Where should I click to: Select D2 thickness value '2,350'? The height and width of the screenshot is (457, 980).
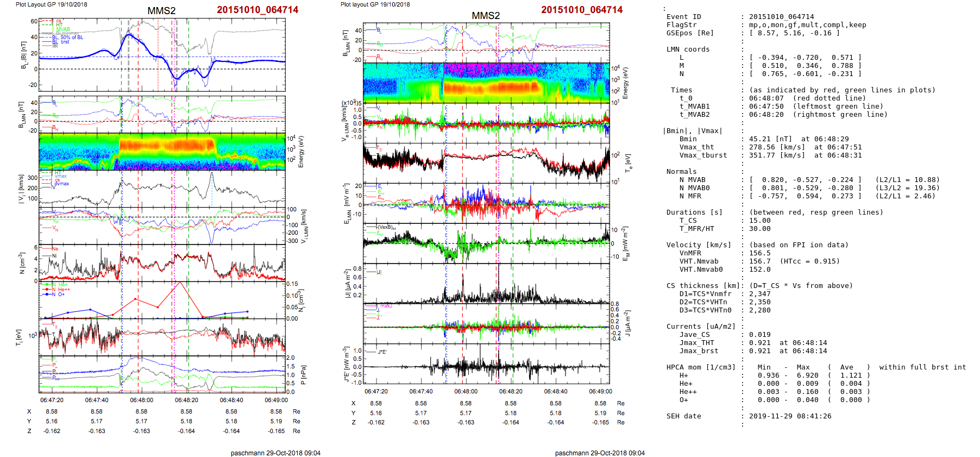pyautogui.click(x=759, y=302)
